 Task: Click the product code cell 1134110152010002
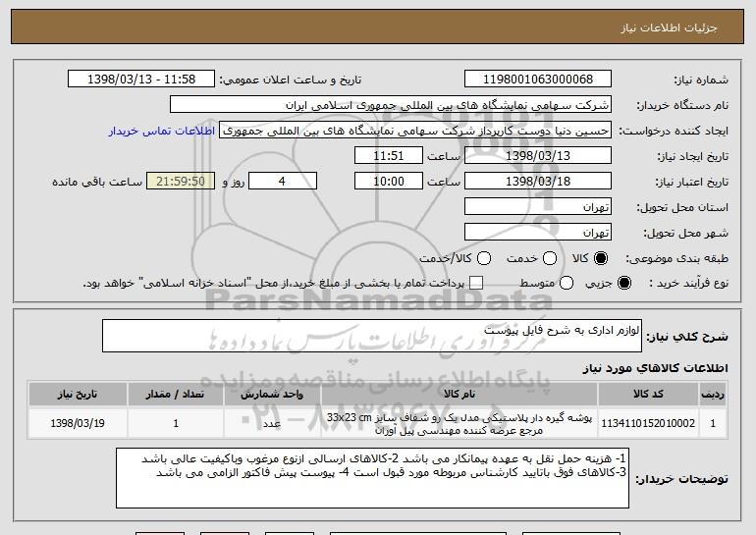pyautogui.click(x=648, y=423)
